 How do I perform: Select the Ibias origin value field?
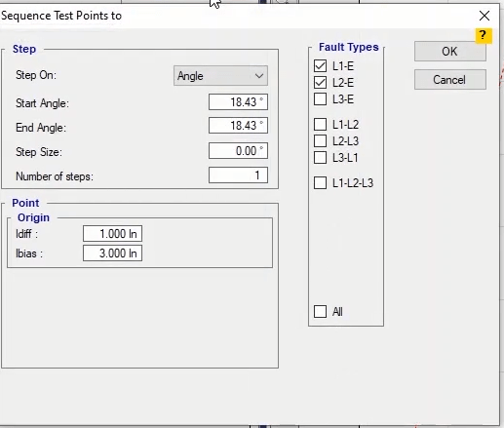point(112,253)
